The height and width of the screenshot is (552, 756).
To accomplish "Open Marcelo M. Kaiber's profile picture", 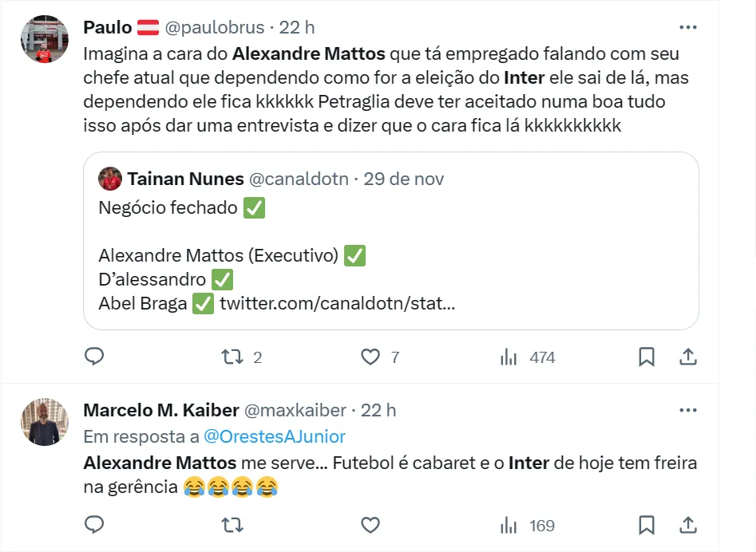I will 45,422.
